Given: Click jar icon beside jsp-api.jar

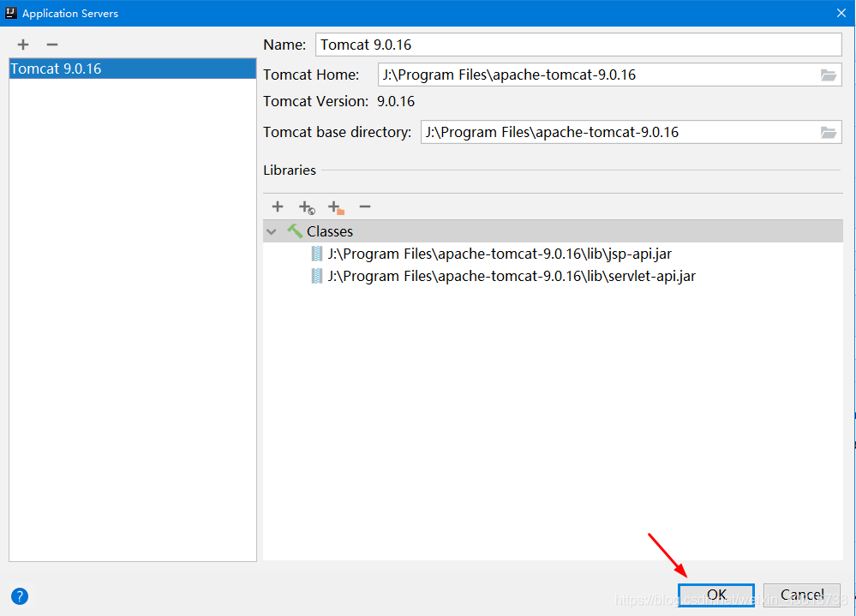Looking at the screenshot, I should coord(317,254).
